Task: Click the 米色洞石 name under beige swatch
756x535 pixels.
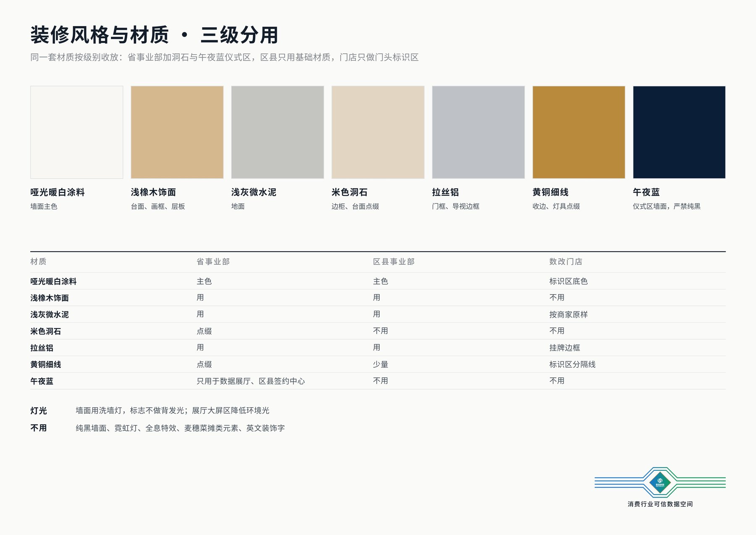Action: (x=349, y=192)
